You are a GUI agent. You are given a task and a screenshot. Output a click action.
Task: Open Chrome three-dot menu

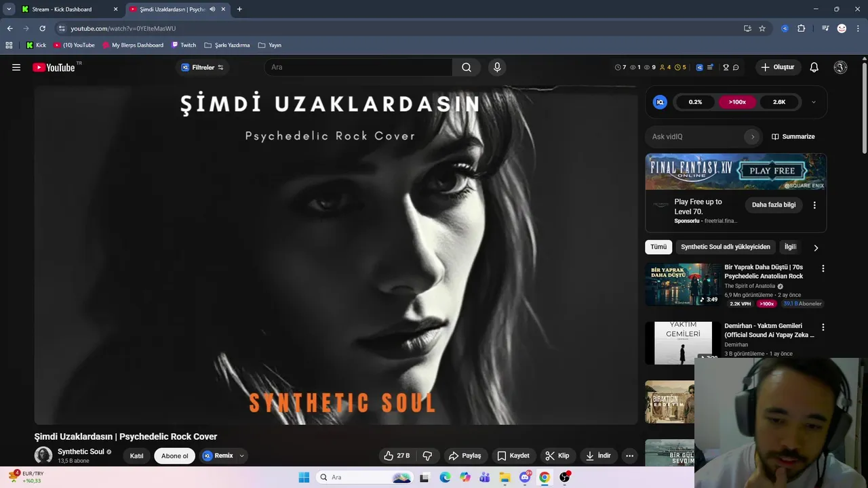point(857,28)
